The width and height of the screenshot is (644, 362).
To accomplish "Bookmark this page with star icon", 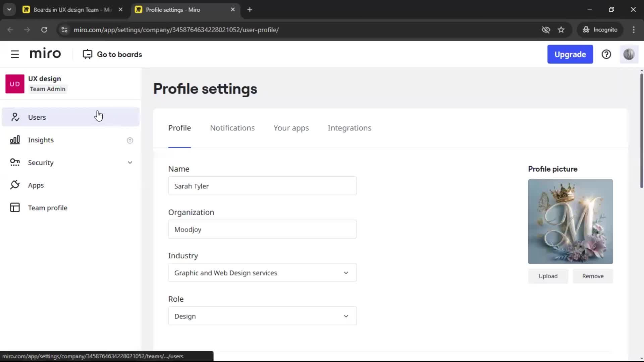I will [x=561, y=29].
